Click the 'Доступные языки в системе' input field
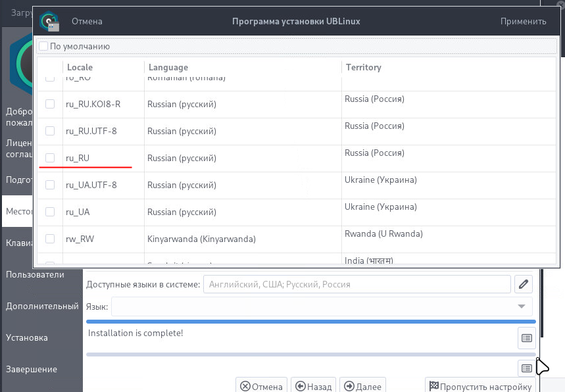The width and height of the screenshot is (565, 392). coord(356,284)
